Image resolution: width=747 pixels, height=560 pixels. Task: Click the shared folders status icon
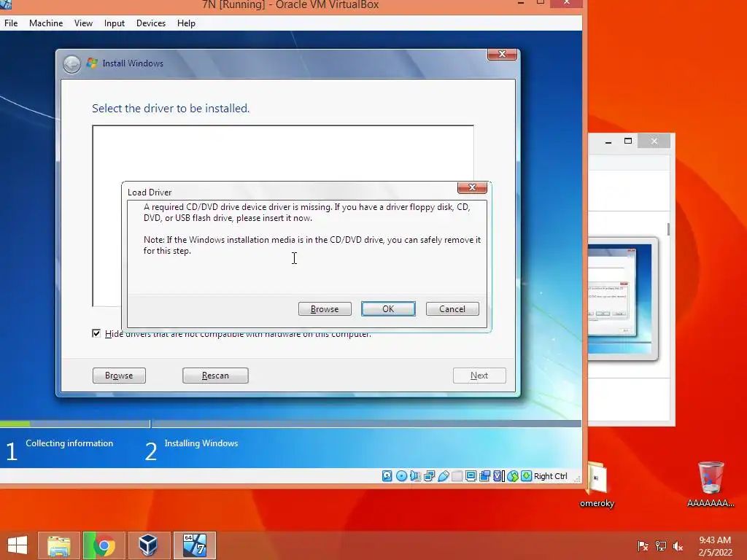point(457,475)
